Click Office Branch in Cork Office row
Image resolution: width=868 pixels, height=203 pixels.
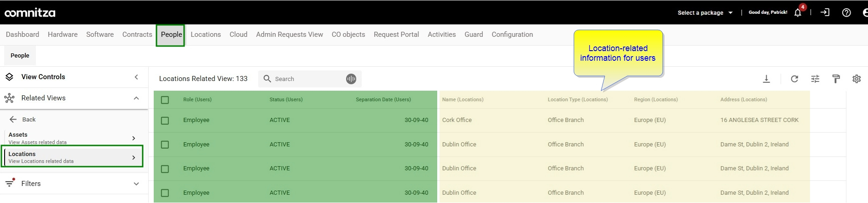(566, 120)
